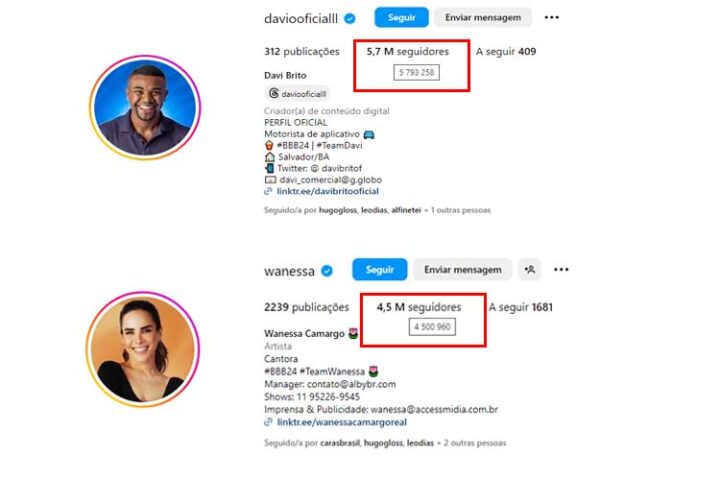Image resolution: width=720 pixels, height=480 pixels.
Task: Open Wanessa Camargo's profile picture story
Action: (143, 349)
